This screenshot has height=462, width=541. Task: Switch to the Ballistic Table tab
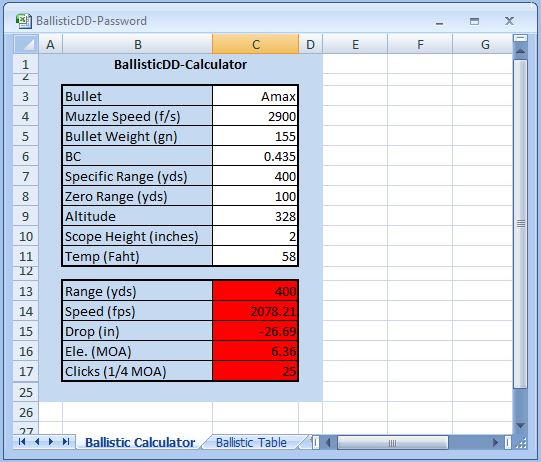pyautogui.click(x=251, y=442)
